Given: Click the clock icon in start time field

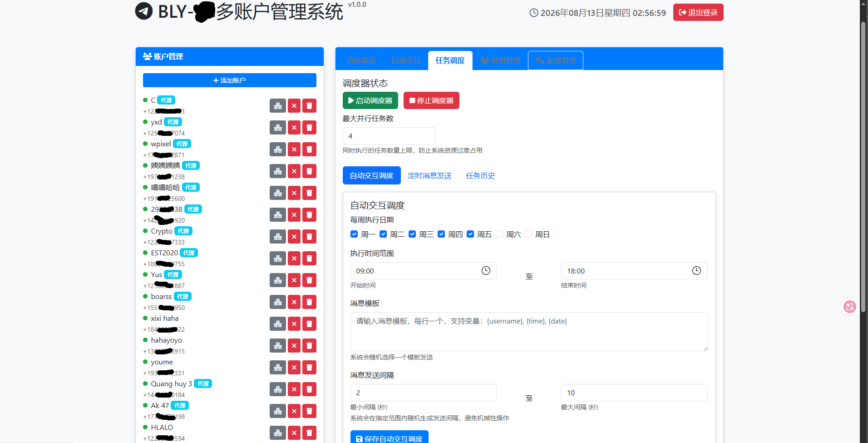Looking at the screenshot, I should coord(486,271).
